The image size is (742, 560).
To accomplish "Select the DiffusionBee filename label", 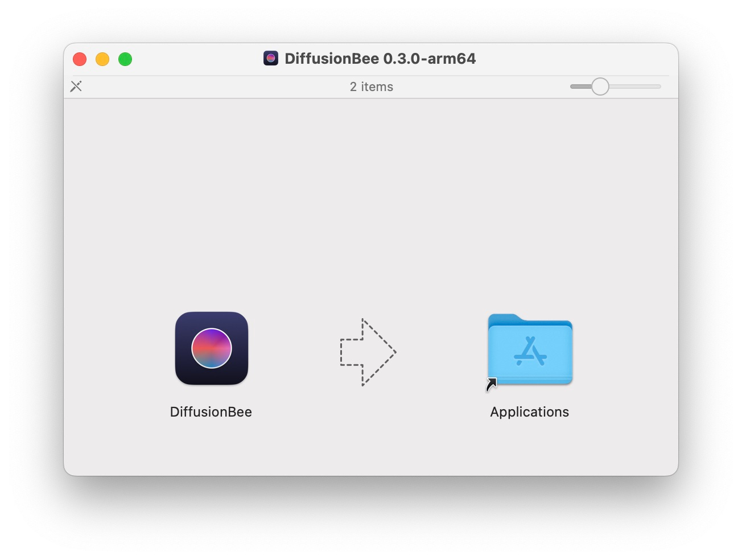I will 211,411.
